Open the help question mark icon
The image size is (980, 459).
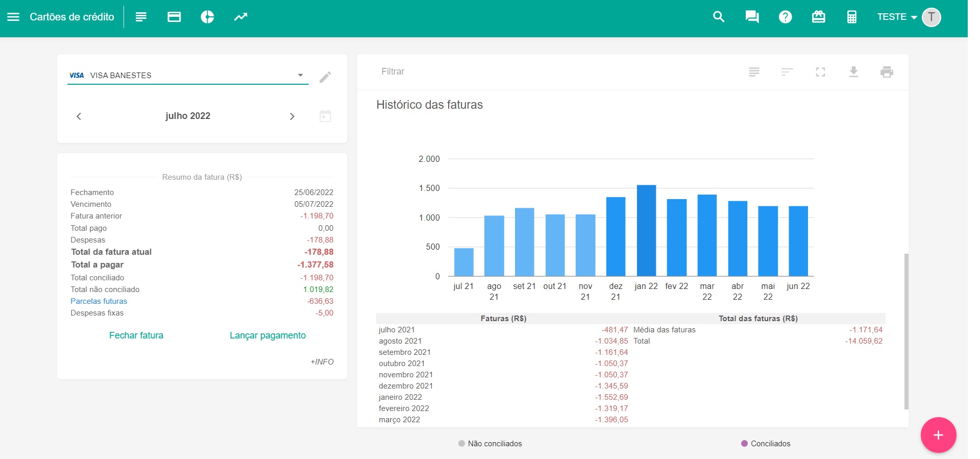[785, 17]
